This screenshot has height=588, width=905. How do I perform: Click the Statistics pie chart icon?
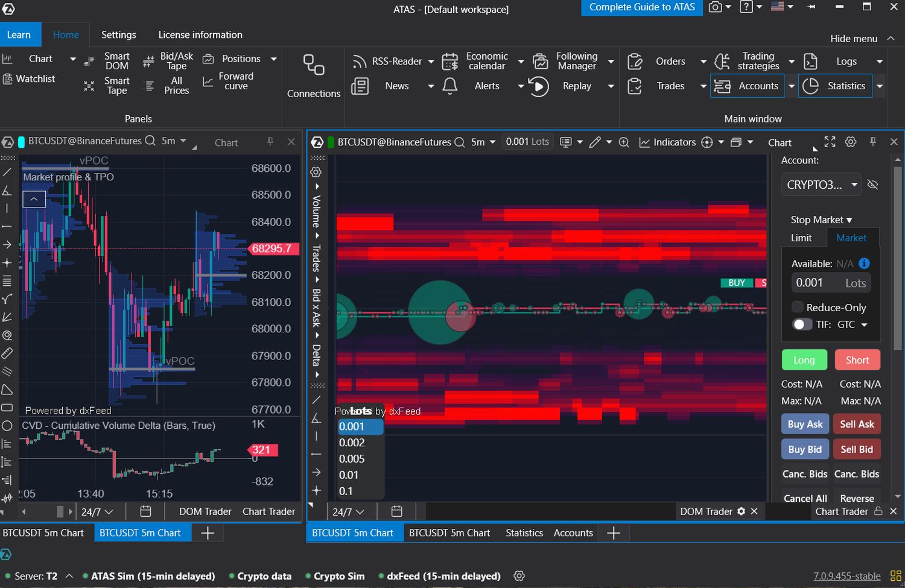(x=811, y=86)
